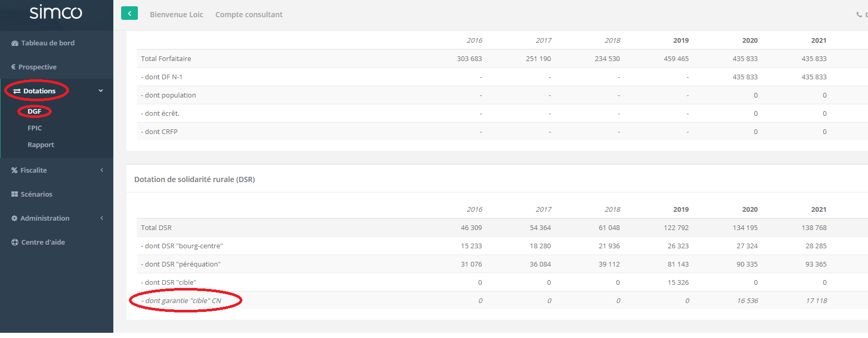This screenshot has height=338, width=868.
Task: Open the DGF submenu item
Action: pyautogui.click(x=34, y=112)
